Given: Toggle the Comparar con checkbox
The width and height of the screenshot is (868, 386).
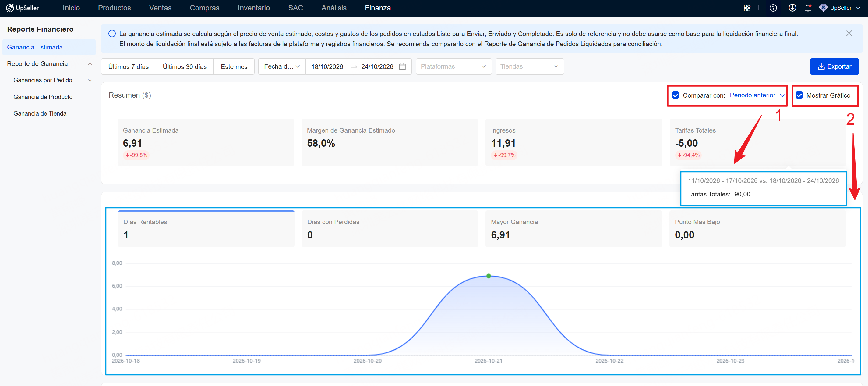Looking at the screenshot, I should (675, 95).
